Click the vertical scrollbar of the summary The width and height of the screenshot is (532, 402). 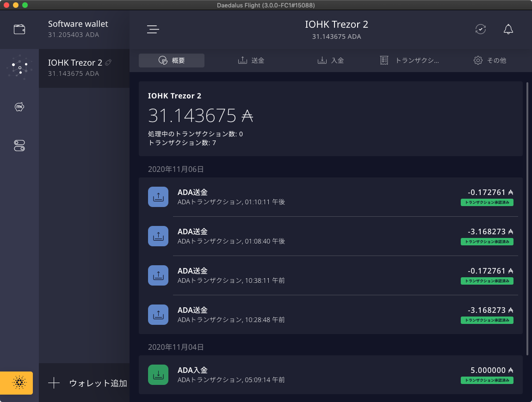click(x=527, y=219)
